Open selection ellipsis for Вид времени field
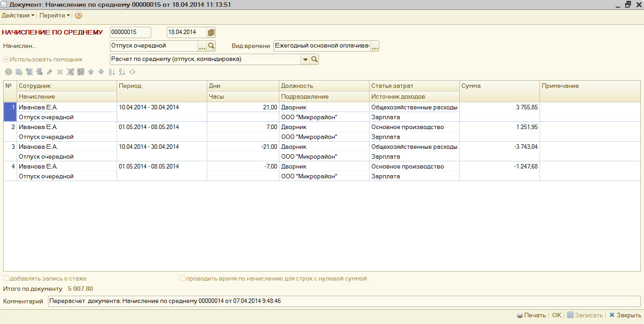The width and height of the screenshot is (644, 324). 374,46
